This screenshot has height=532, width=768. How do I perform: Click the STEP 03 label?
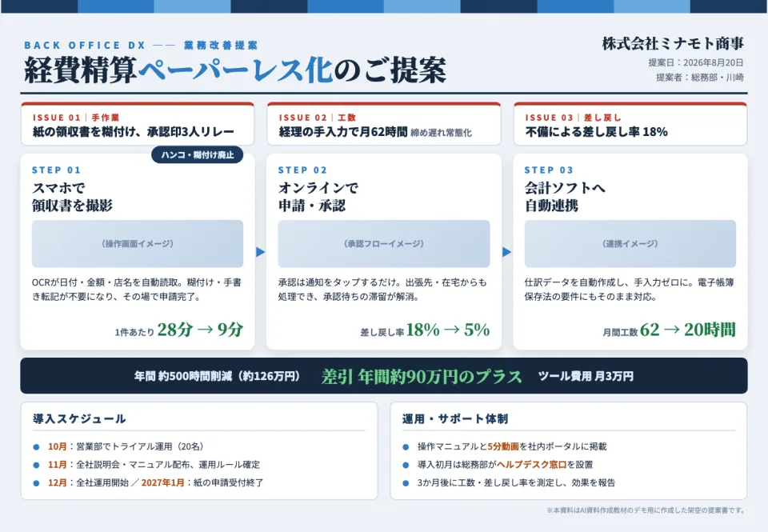point(549,170)
